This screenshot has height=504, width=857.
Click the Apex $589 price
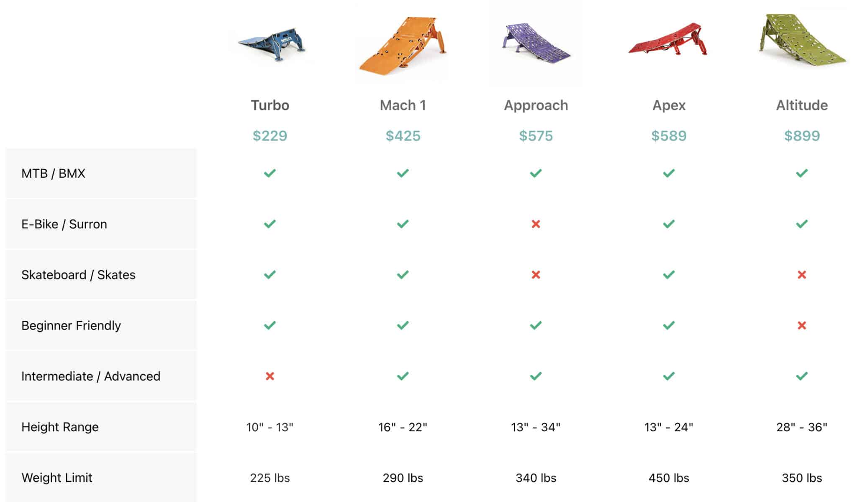pyautogui.click(x=669, y=136)
